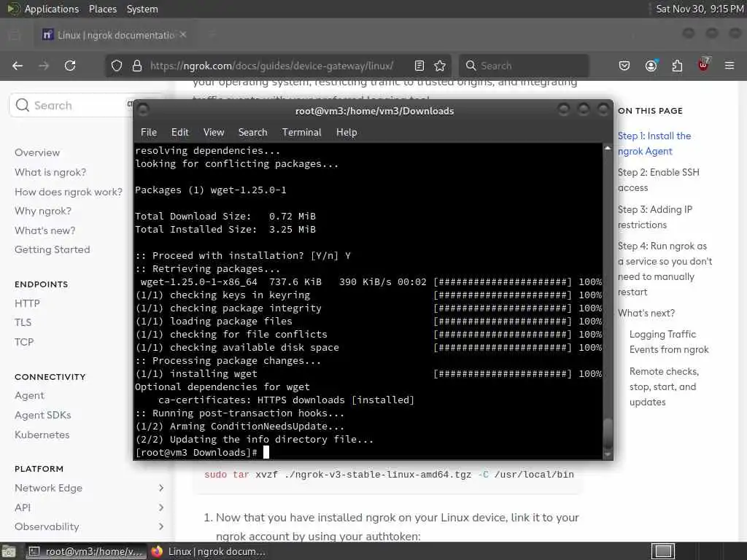Open the terminal window menu icon
The image size is (747, 560).
[x=143, y=111]
